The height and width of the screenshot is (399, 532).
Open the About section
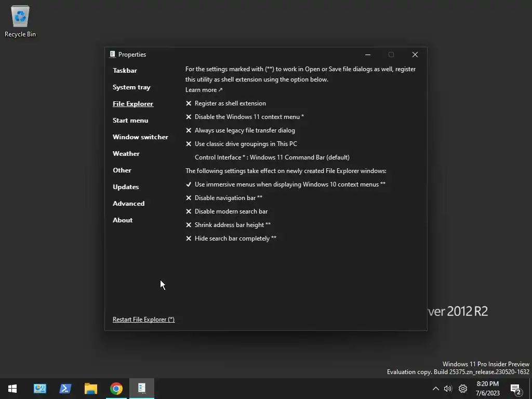[123, 220]
